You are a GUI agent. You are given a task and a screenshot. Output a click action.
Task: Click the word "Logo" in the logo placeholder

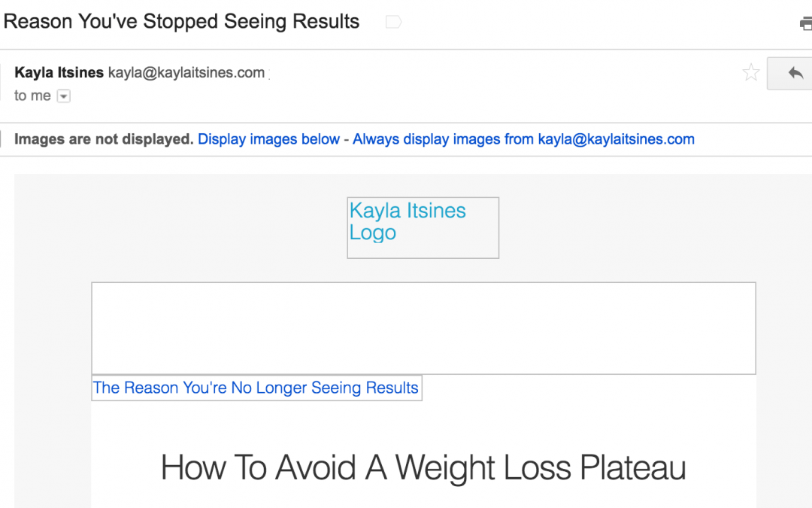coord(372,233)
